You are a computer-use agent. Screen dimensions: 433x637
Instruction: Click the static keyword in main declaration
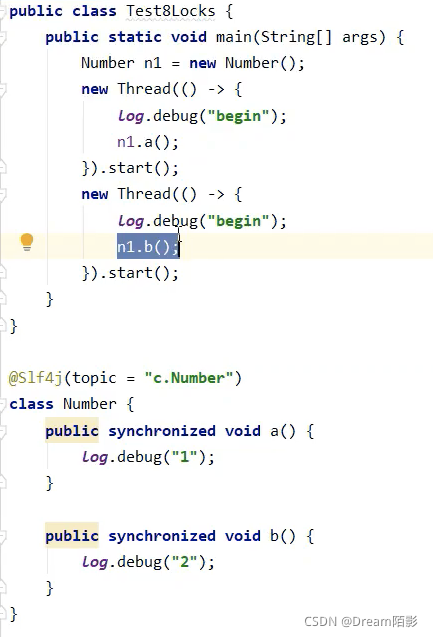(x=134, y=37)
